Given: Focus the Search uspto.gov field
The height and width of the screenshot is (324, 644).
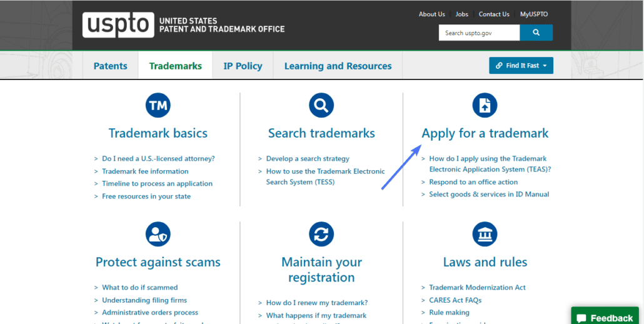Looking at the screenshot, I should 480,33.
